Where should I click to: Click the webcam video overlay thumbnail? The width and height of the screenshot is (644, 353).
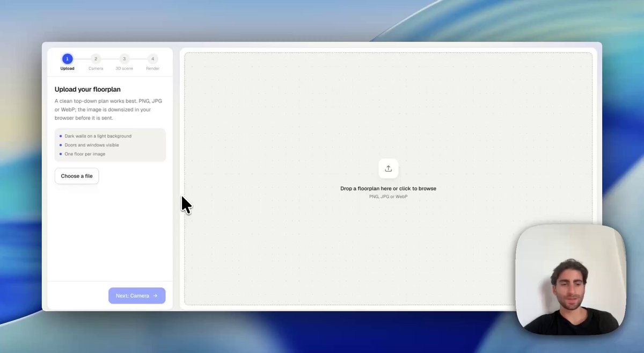point(570,279)
